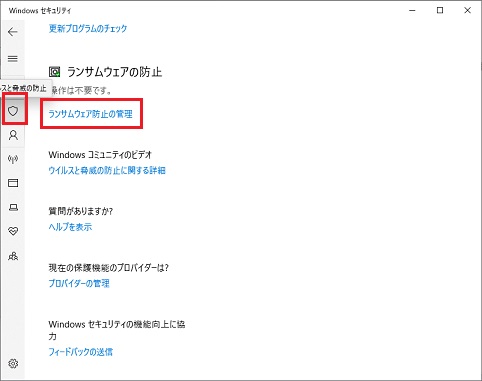Click the ransomware protection heading icon
The width and height of the screenshot is (482, 381).
coord(55,72)
